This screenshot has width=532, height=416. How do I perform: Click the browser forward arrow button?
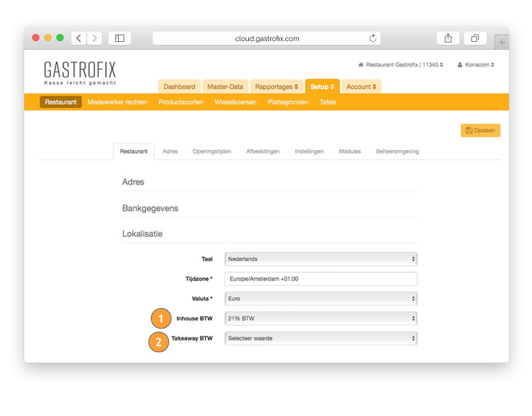pos(95,38)
